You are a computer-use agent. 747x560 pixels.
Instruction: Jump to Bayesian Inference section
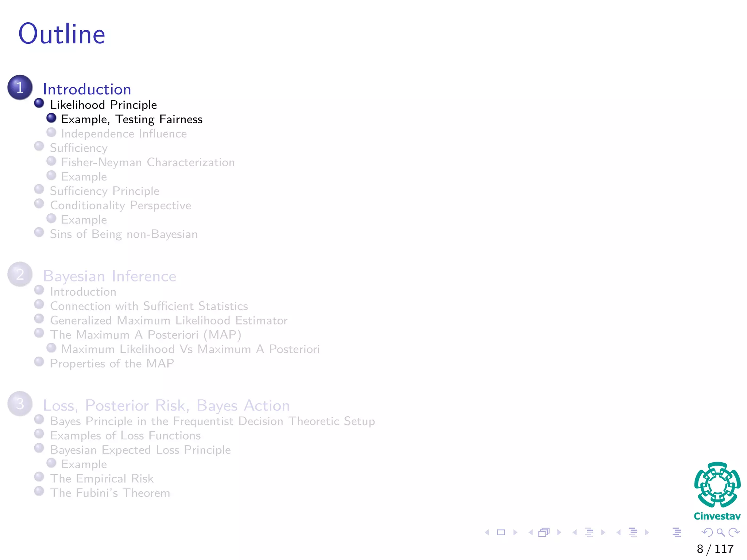click(109, 276)
